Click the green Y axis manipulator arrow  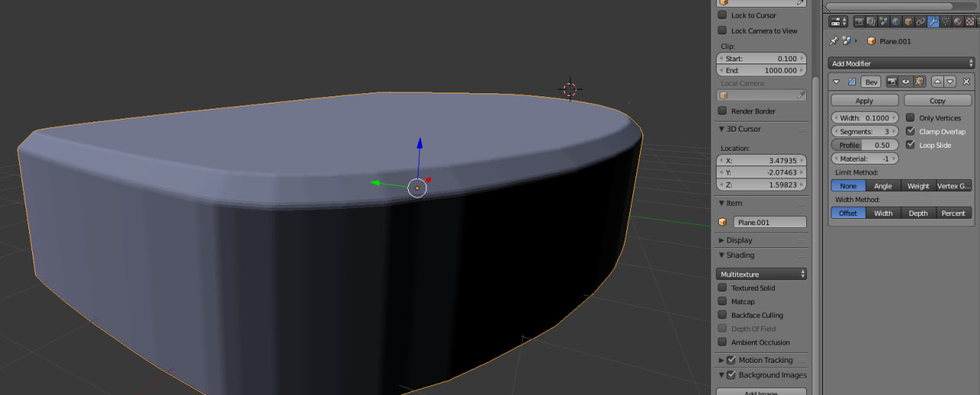pyautogui.click(x=376, y=182)
